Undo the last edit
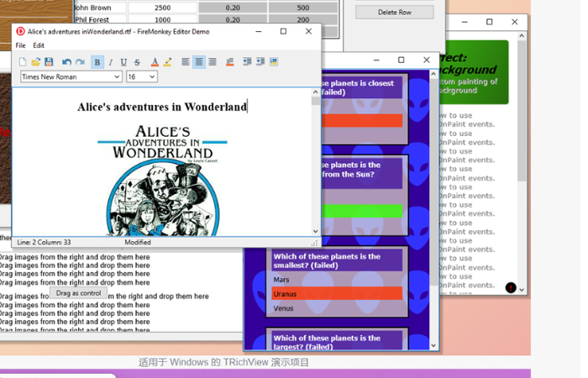The height and width of the screenshot is (378, 588). click(x=67, y=62)
